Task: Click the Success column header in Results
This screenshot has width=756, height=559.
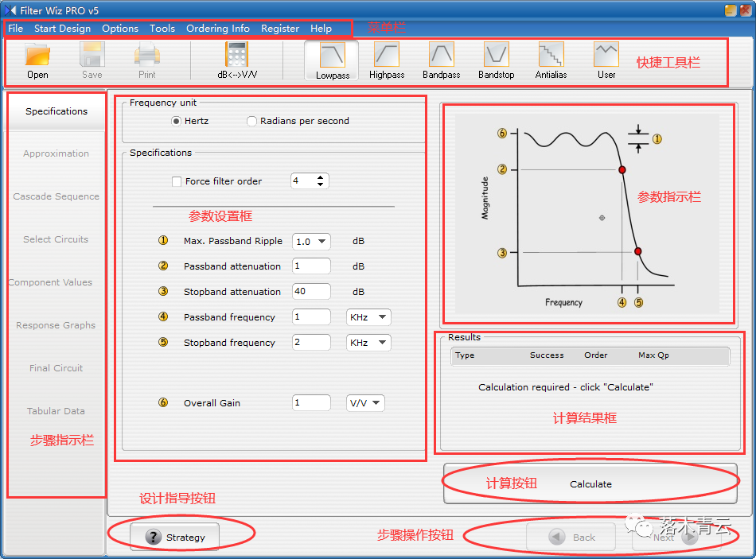Action: (x=547, y=355)
